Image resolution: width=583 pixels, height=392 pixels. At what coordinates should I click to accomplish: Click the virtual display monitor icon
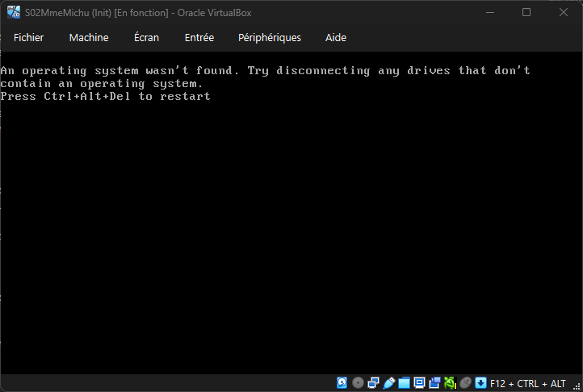419,382
